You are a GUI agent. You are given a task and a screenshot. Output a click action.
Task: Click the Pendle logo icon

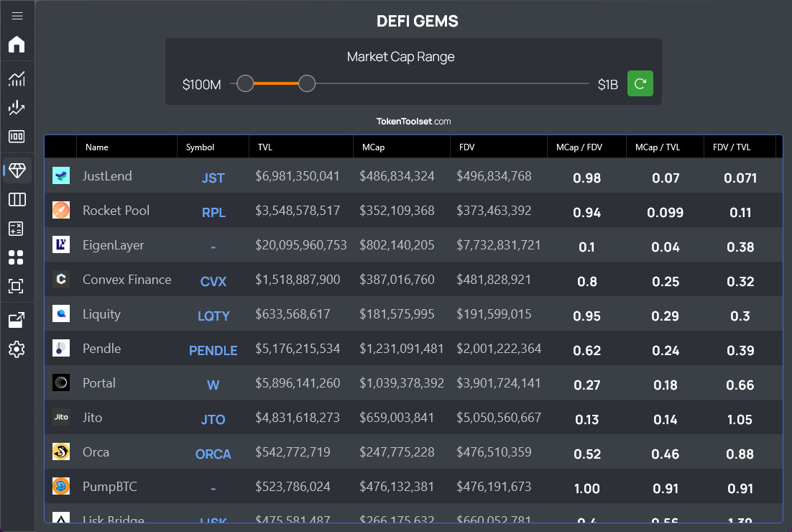(61, 348)
